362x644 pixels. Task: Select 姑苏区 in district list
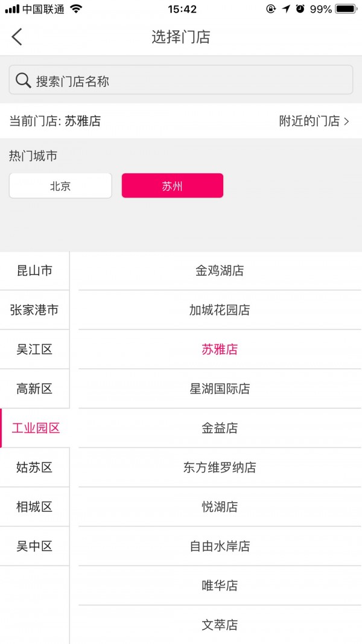pyautogui.click(x=34, y=467)
